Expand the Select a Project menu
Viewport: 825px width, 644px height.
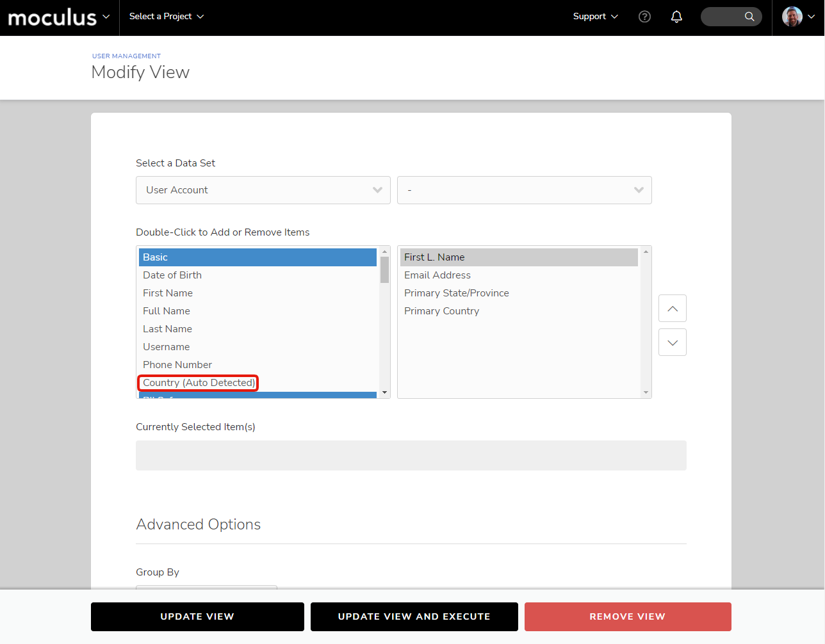(x=166, y=17)
